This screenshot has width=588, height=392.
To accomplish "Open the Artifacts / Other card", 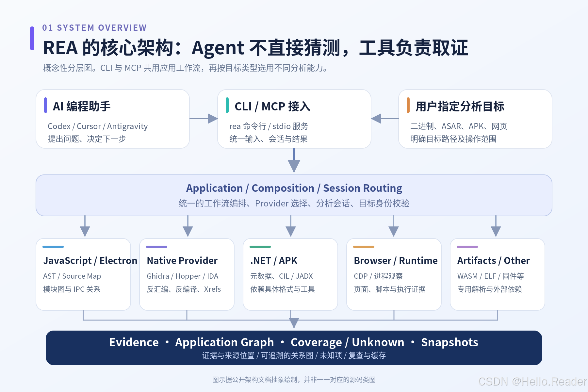I will [x=498, y=274].
